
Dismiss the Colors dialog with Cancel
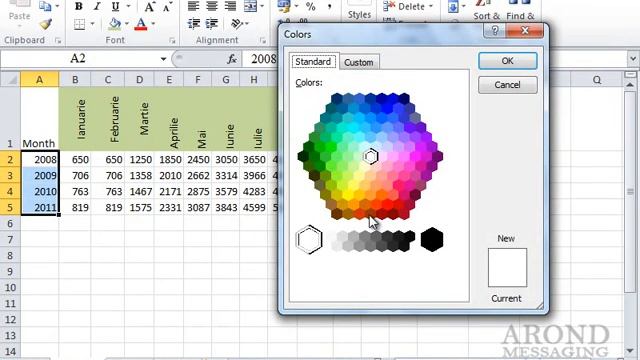[x=507, y=85]
